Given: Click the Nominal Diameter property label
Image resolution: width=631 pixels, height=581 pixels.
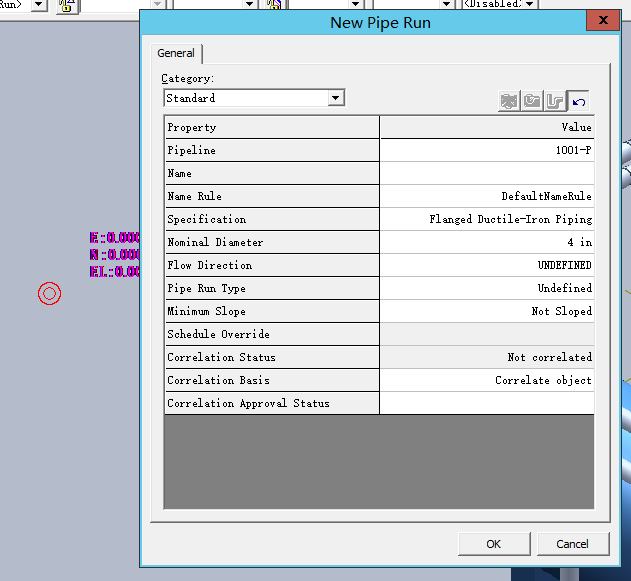Looking at the screenshot, I should (x=272, y=242).
